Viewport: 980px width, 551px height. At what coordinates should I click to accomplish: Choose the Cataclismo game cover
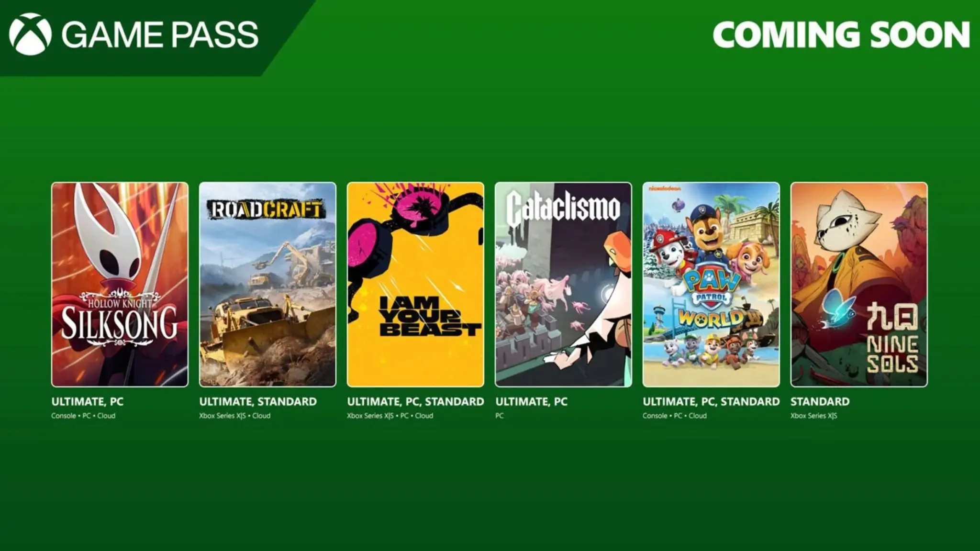coord(563,284)
